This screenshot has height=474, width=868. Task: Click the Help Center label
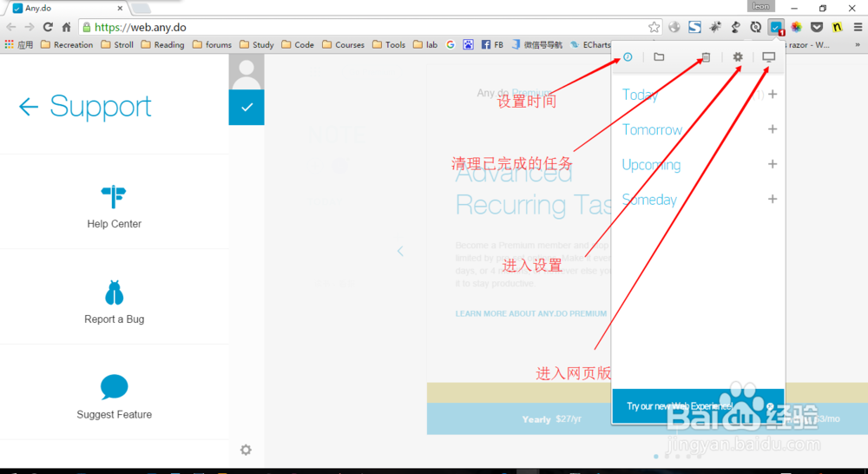pos(114,224)
